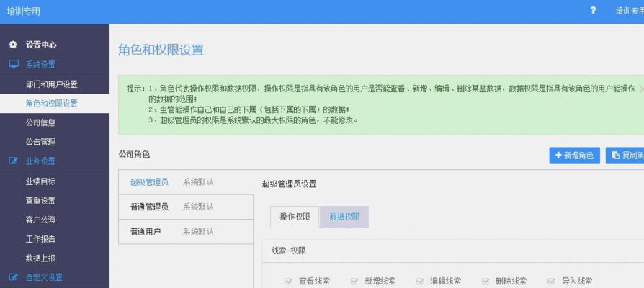This screenshot has height=288, width=644.
Task: Click the 线索-权限 section header
Action: click(x=288, y=251)
